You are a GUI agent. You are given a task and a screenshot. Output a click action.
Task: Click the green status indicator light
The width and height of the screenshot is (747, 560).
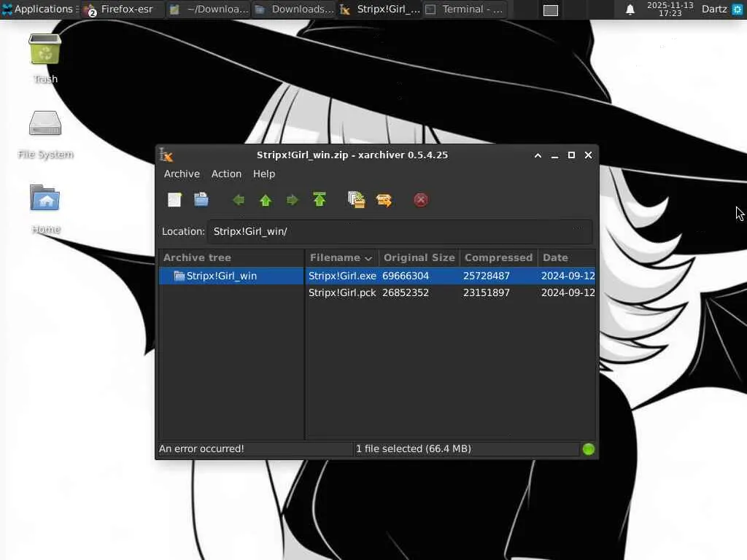(x=589, y=449)
